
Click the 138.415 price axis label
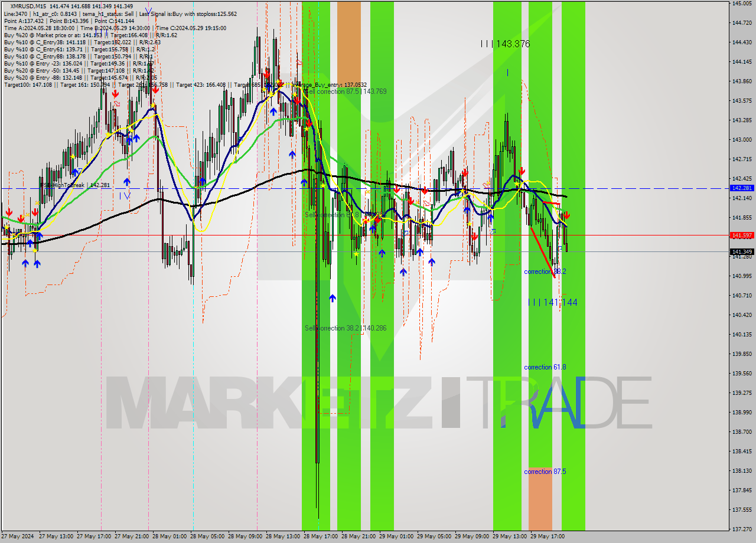point(741,451)
